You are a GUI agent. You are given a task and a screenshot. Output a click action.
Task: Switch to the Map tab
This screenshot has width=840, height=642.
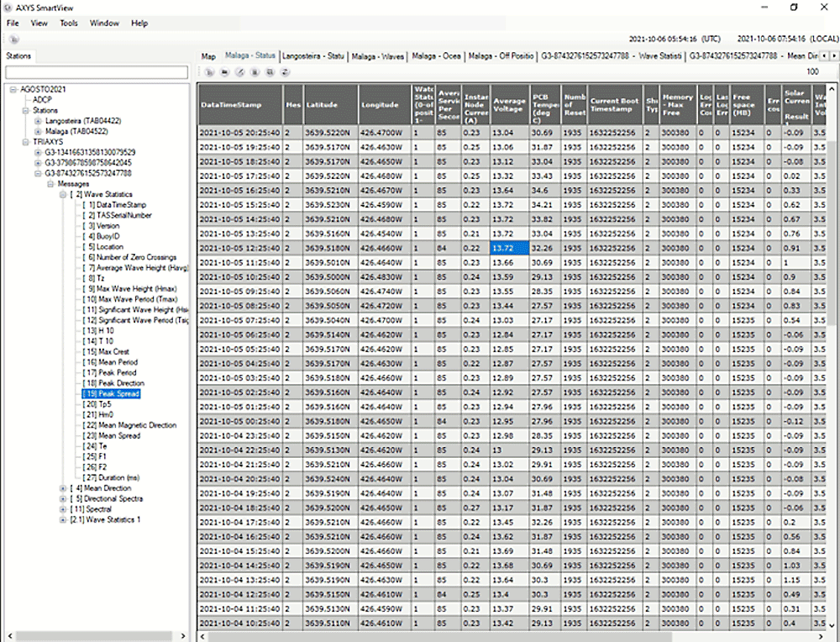208,56
